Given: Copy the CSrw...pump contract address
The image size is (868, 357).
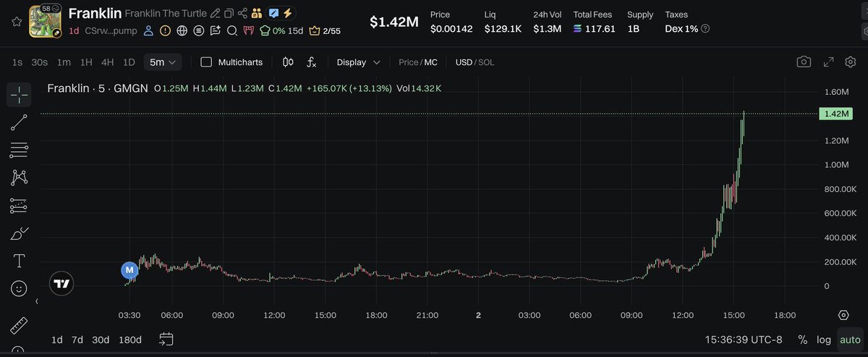Looking at the screenshot, I should [x=111, y=30].
